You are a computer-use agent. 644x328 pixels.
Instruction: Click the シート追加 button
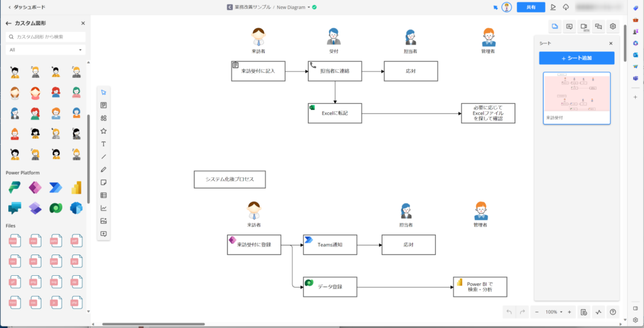pyautogui.click(x=576, y=58)
